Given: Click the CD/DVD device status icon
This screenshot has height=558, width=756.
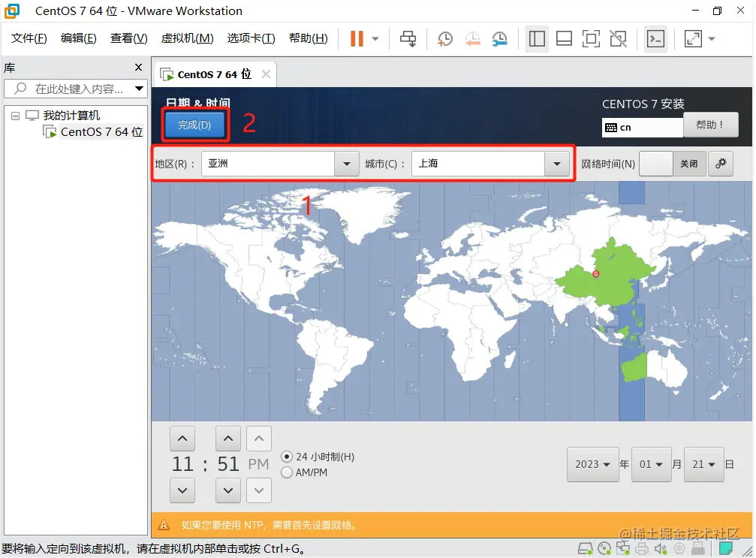Looking at the screenshot, I should [604, 549].
